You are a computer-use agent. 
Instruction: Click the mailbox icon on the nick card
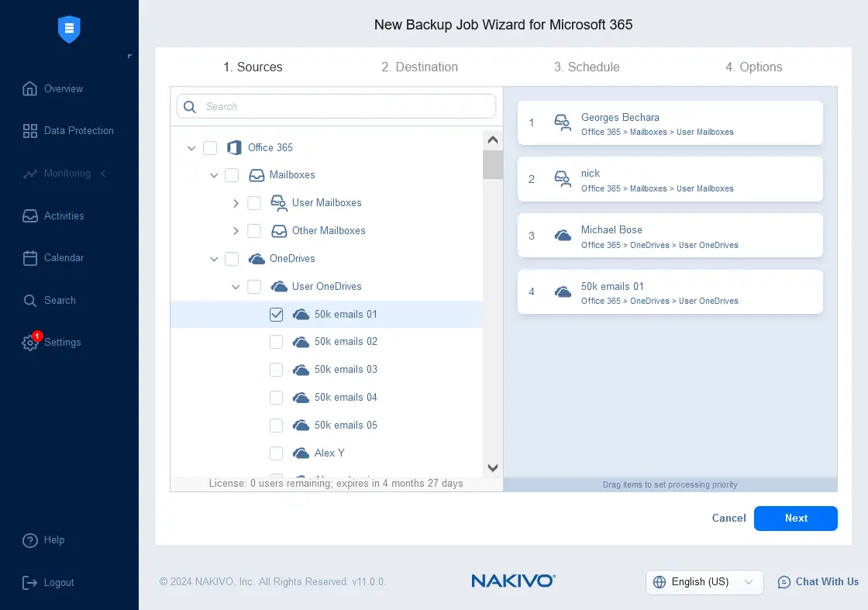(563, 179)
